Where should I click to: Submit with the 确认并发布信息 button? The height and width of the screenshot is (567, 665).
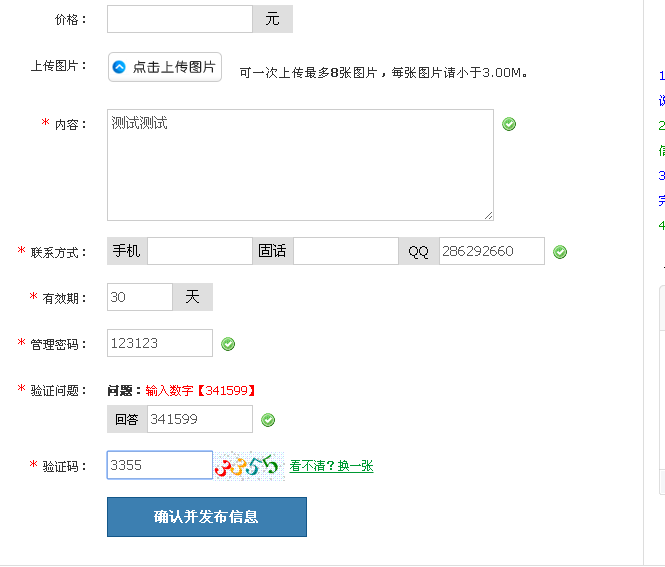(206, 517)
